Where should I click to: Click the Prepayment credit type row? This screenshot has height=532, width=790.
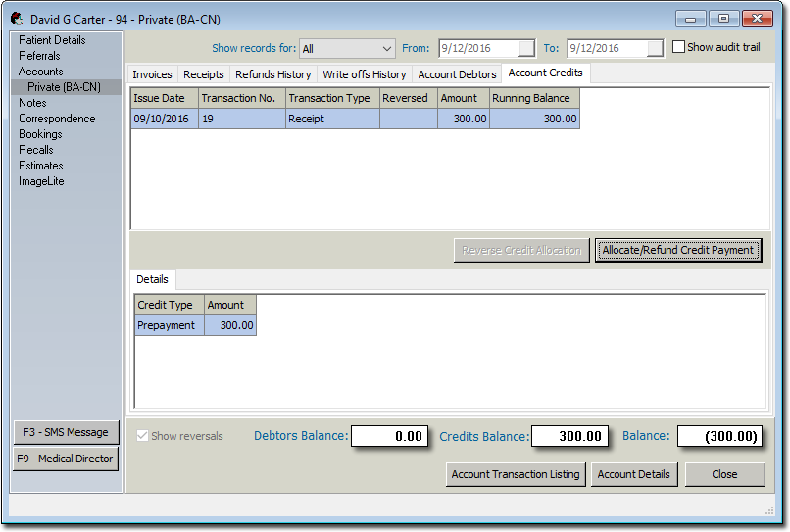coord(167,325)
